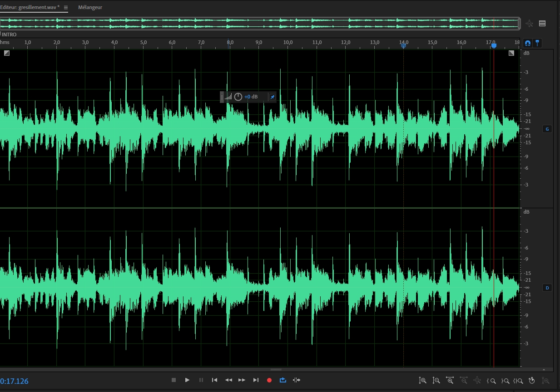The image size is (560, 392).
Task: Click the zoom out full icon
Action: [477, 381]
